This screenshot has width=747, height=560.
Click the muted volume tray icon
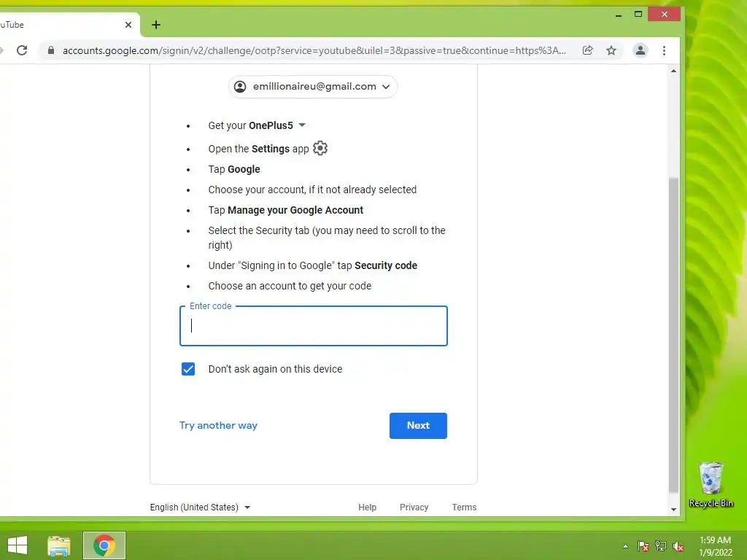pos(678,546)
